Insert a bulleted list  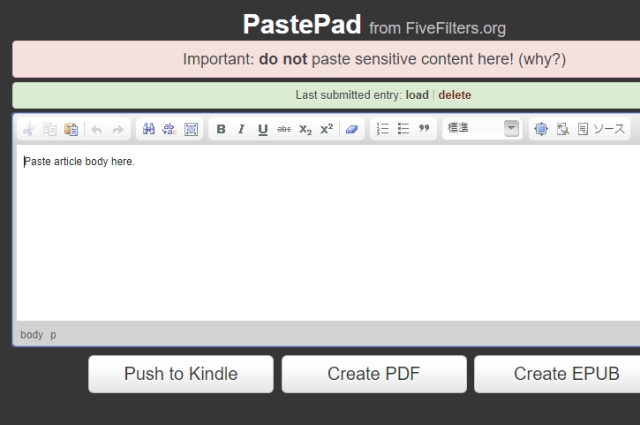pos(401,129)
